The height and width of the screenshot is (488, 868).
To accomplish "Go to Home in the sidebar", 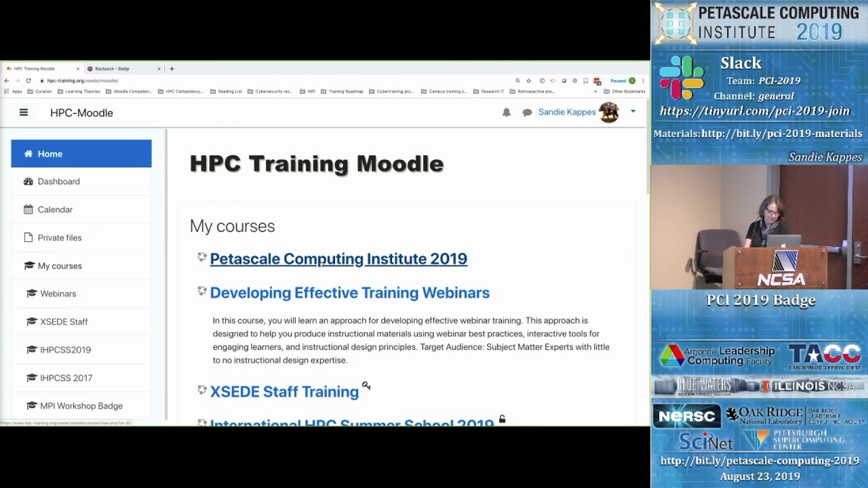I will tap(81, 154).
